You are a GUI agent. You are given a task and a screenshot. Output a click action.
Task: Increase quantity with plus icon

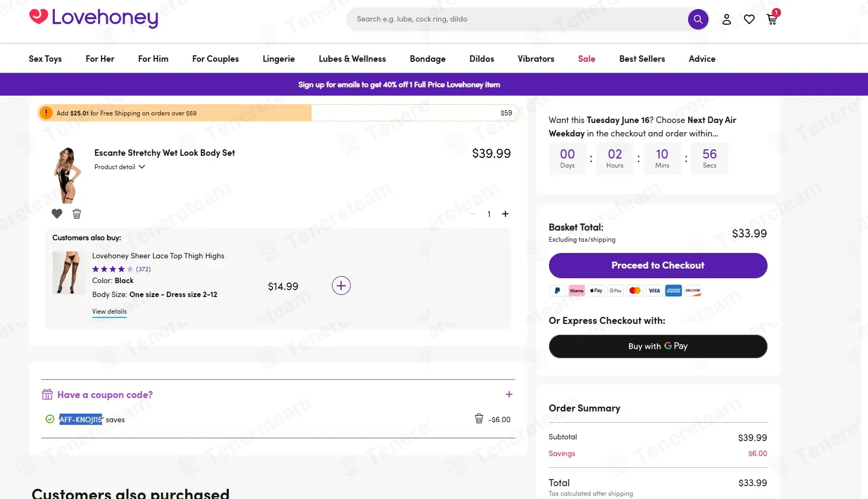click(505, 214)
